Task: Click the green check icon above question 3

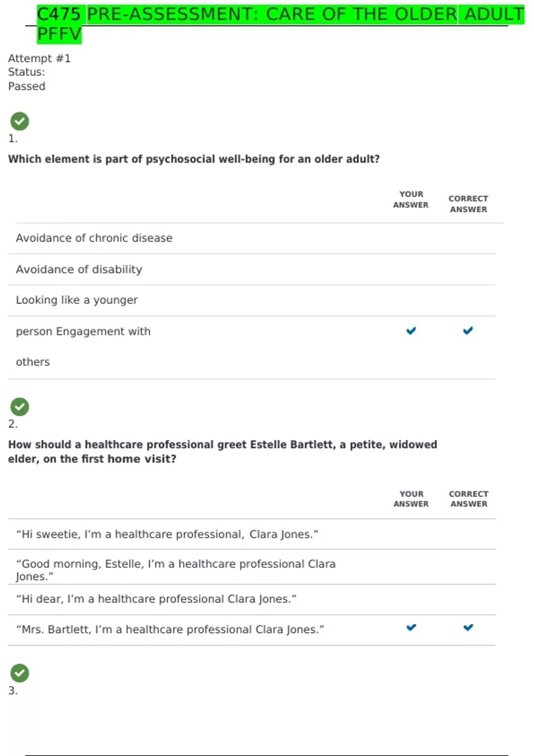Action: (20, 673)
